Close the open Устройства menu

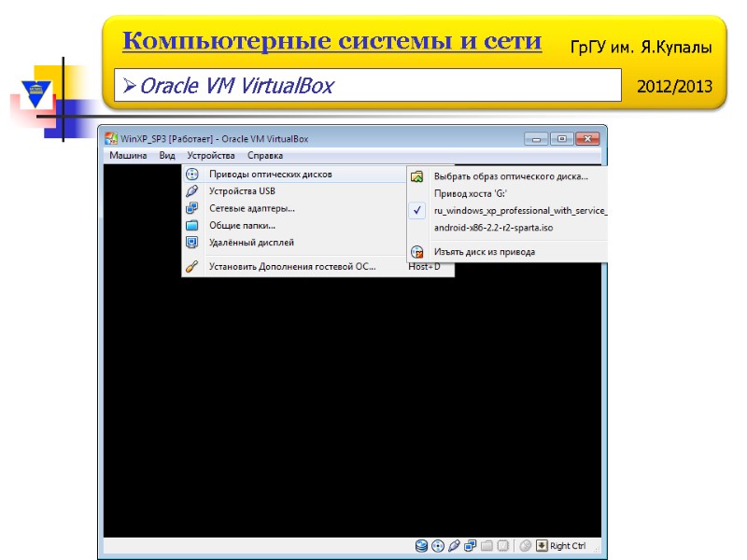[x=211, y=155]
